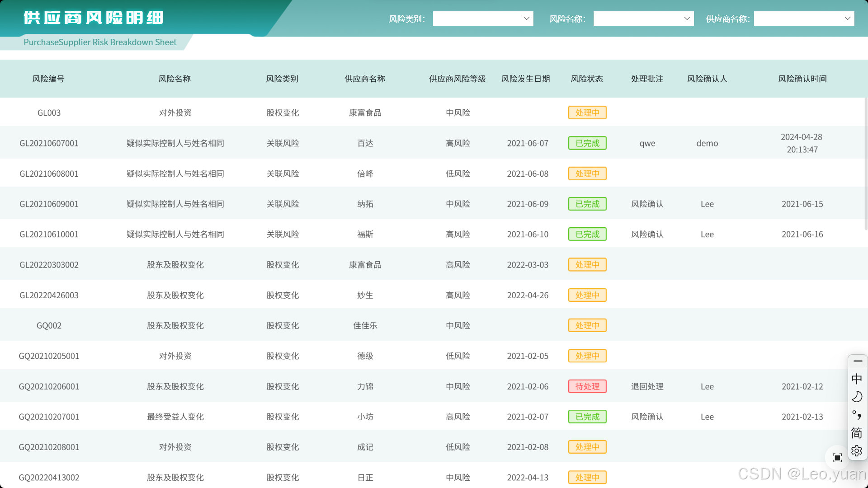Collapse the IME floating toolbar
The width and height of the screenshot is (868, 488).
tap(858, 361)
